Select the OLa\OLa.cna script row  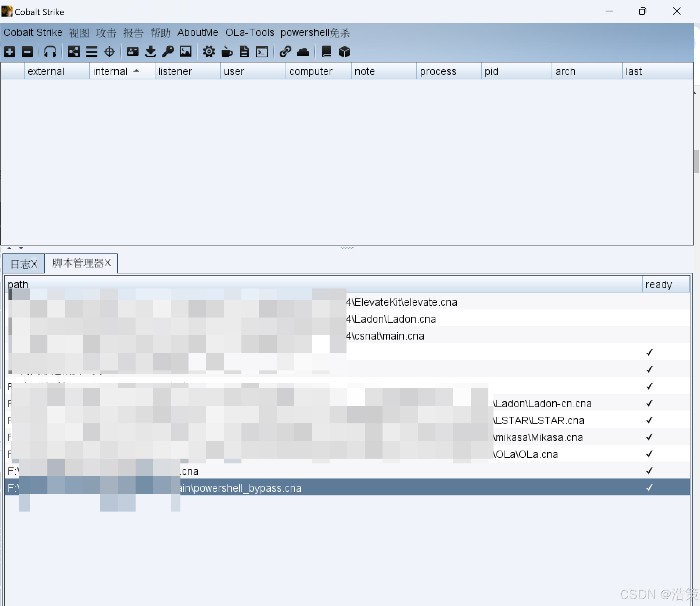coord(347,454)
